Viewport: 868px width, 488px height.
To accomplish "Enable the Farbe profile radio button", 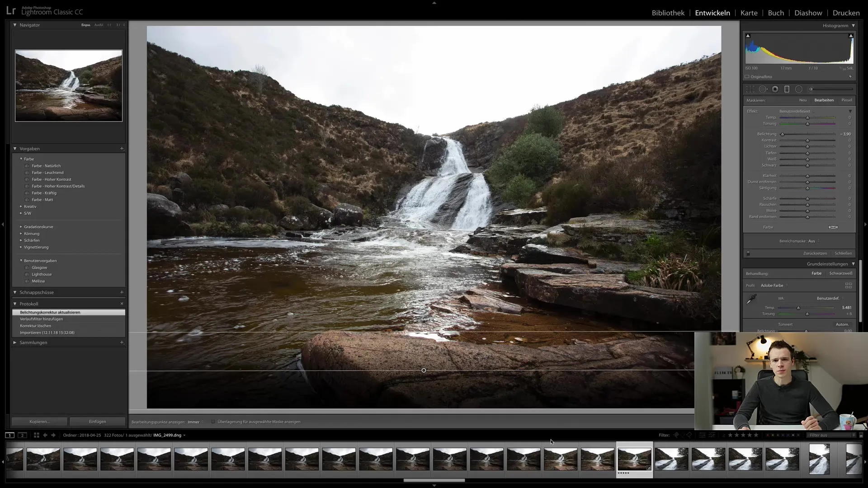I will tap(816, 273).
